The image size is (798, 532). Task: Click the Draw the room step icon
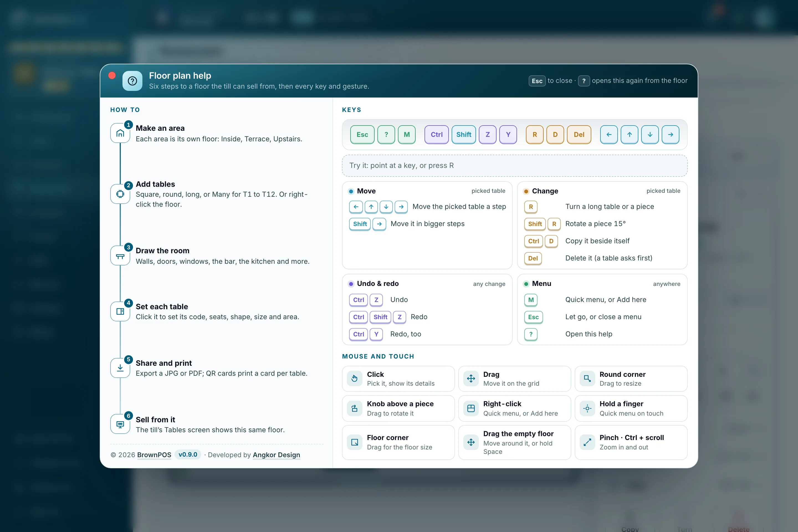click(x=120, y=255)
